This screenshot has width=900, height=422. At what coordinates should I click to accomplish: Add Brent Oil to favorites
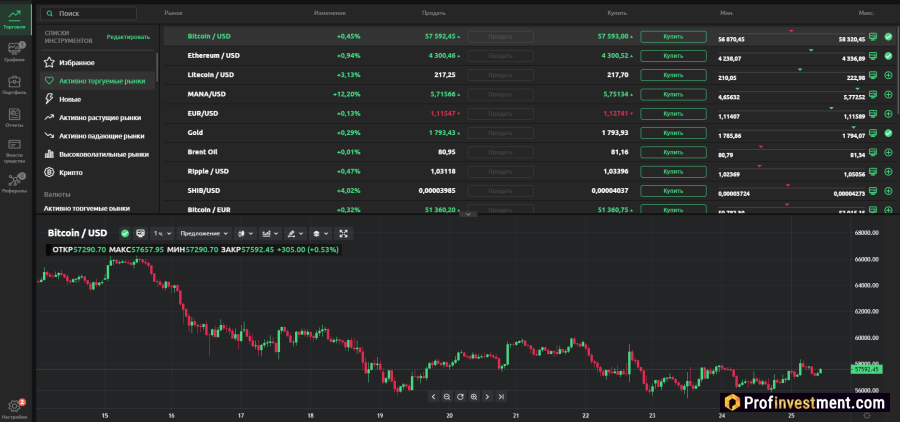pyautogui.click(x=888, y=152)
